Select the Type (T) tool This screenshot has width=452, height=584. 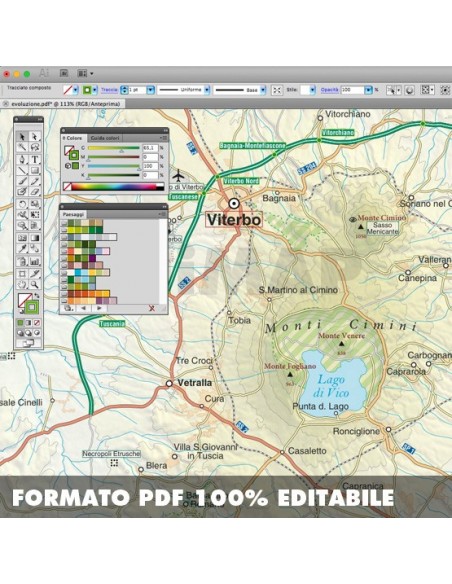pos(35,159)
